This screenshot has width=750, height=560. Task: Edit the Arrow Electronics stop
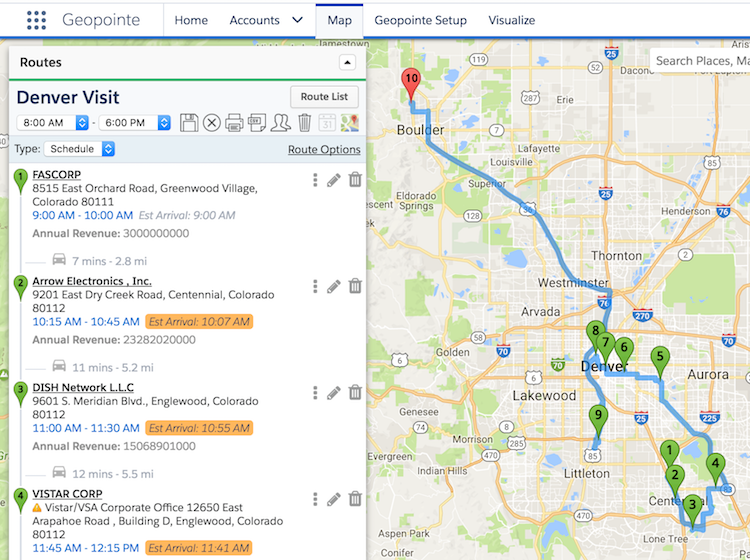(x=334, y=286)
